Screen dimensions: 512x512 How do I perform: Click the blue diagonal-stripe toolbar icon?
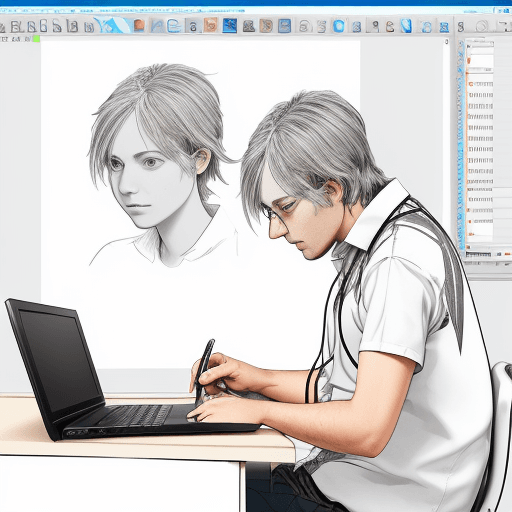pyautogui.click(x=406, y=26)
